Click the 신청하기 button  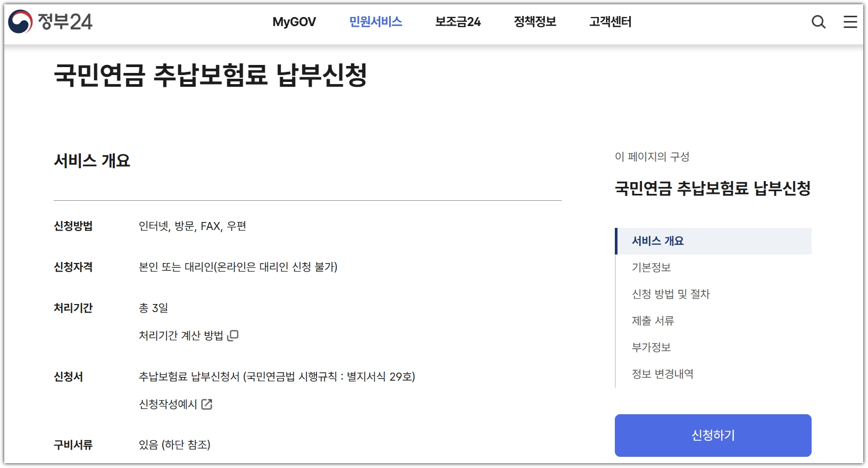click(x=713, y=435)
